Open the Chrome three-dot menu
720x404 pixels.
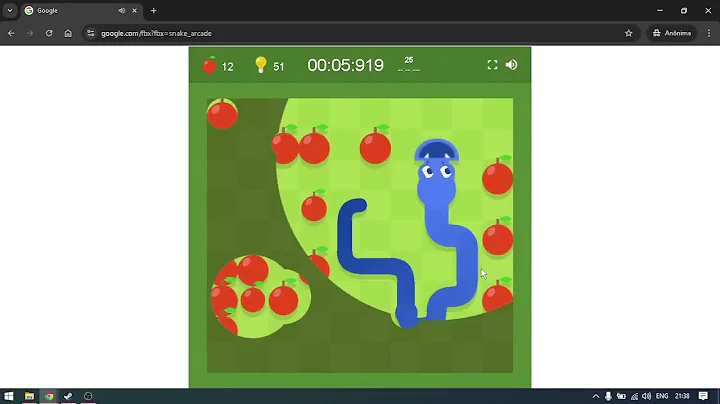click(709, 33)
